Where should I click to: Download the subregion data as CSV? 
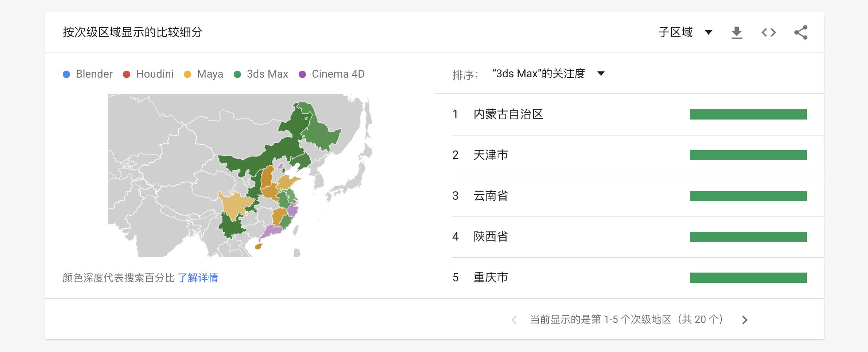(x=737, y=32)
